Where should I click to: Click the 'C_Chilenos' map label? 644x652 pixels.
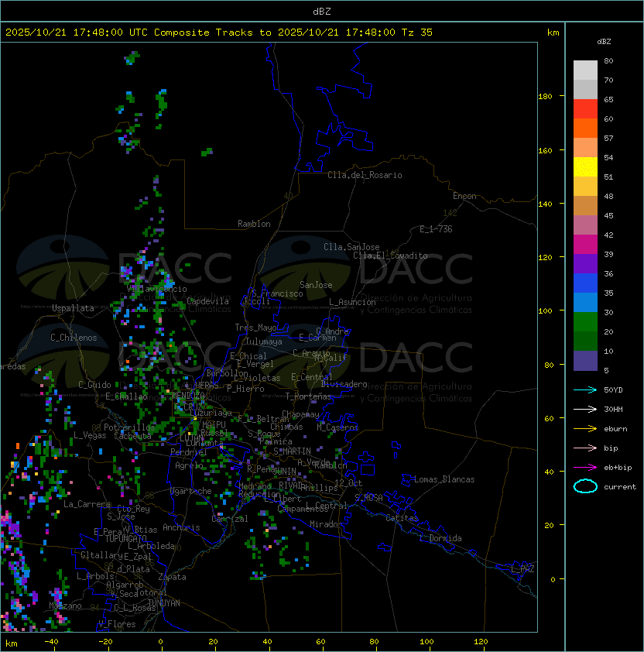pos(74,338)
